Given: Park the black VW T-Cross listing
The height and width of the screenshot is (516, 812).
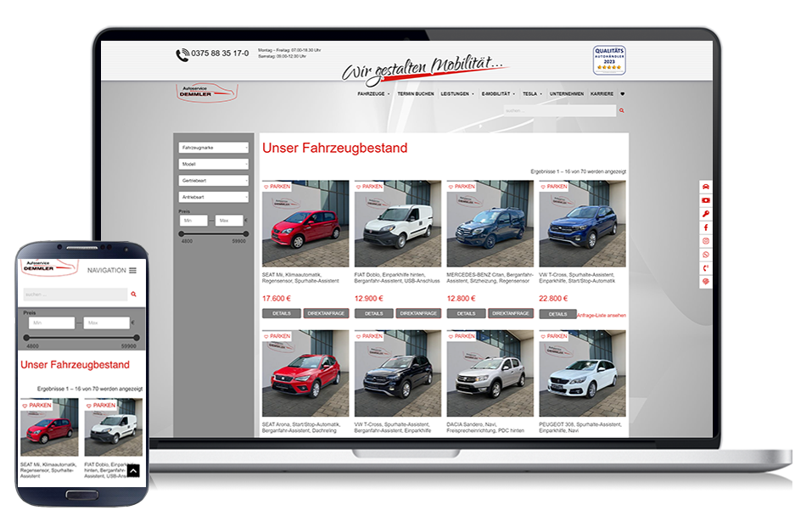Looking at the screenshot, I should coord(369,336).
